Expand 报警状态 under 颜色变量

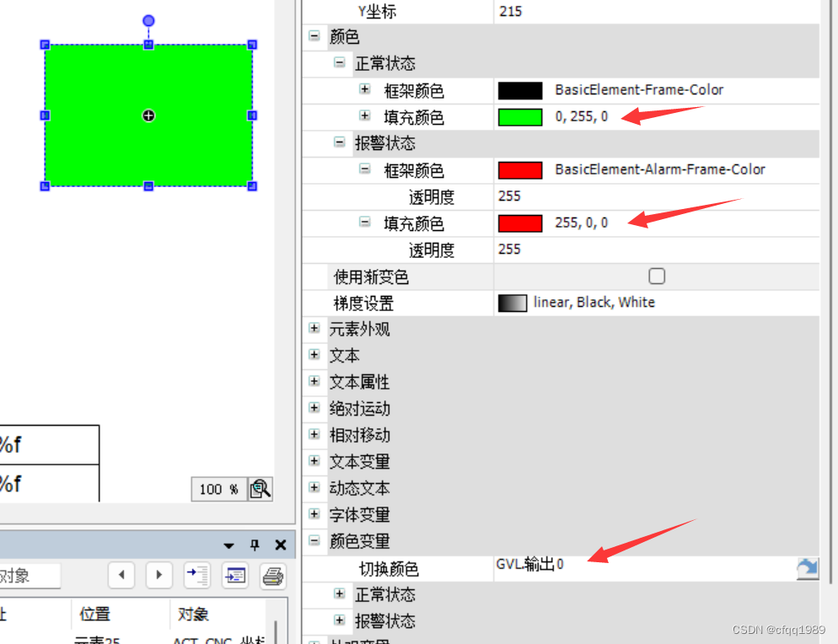[339, 621]
